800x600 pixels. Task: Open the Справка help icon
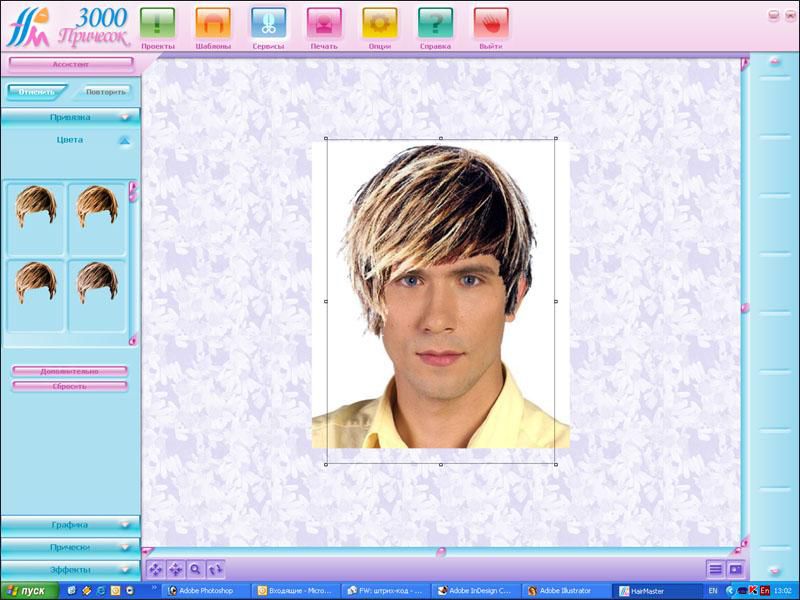435,22
